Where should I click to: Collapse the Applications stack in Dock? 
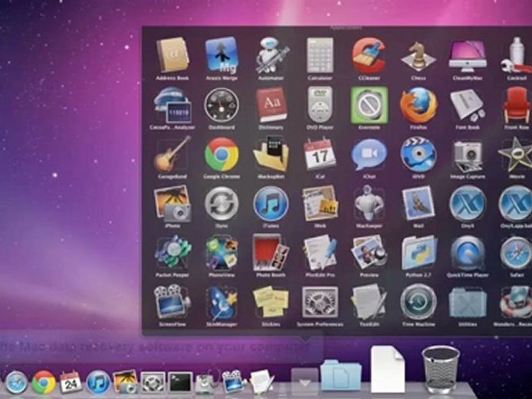point(304,381)
